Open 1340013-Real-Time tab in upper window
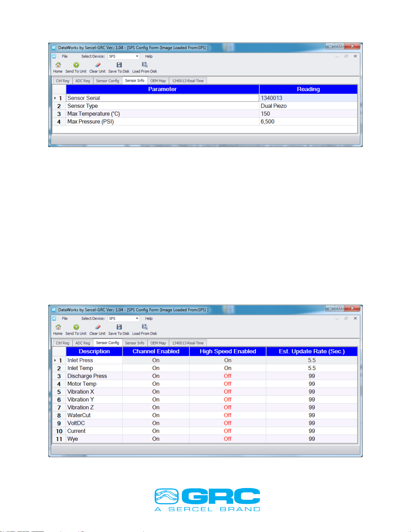The height and width of the screenshot is (532, 411). 188,81
